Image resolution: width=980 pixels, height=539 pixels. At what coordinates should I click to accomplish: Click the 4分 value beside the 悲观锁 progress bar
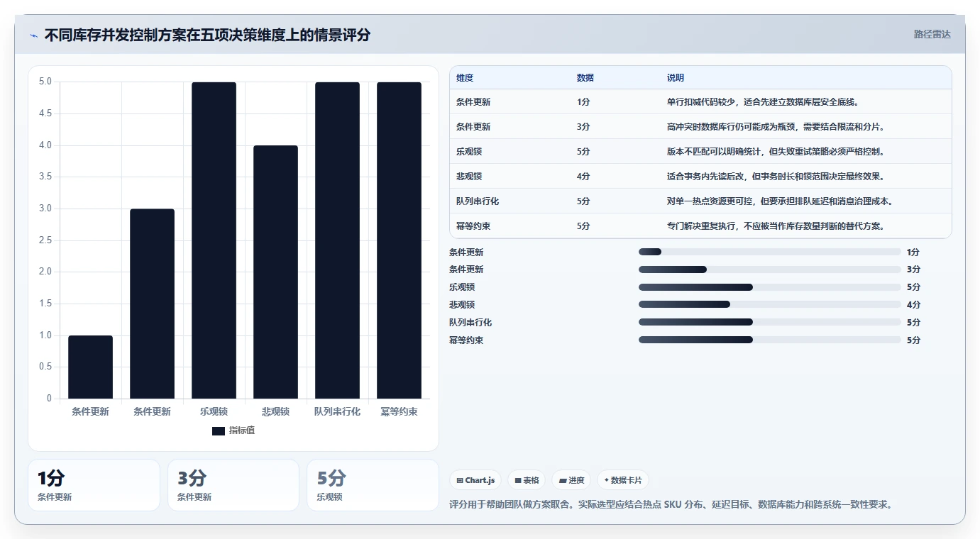point(913,305)
